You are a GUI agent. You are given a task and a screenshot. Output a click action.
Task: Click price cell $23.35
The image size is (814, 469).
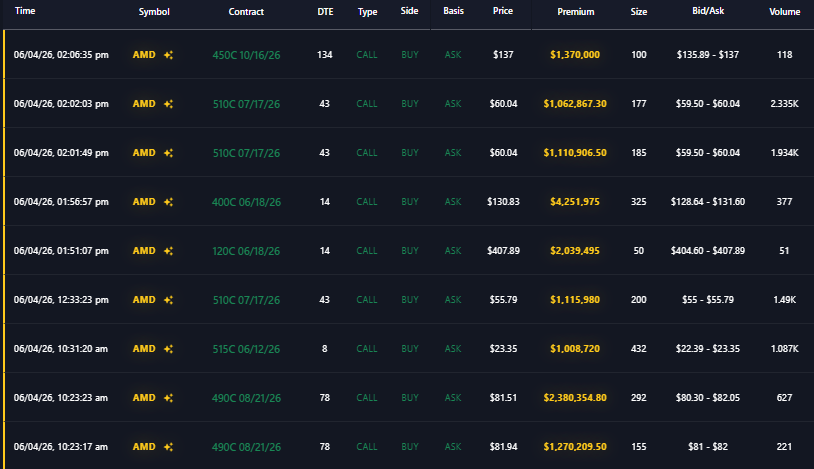[503, 349]
